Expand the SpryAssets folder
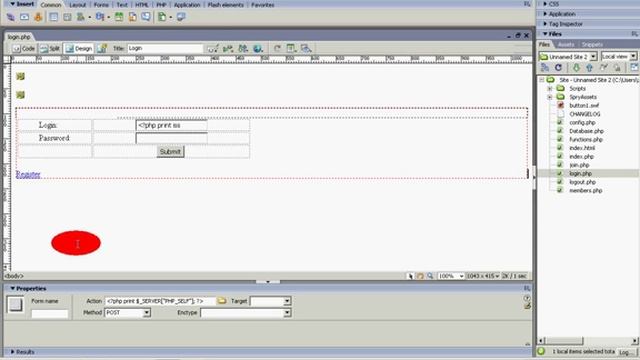The height and width of the screenshot is (360, 640). coord(550,97)
